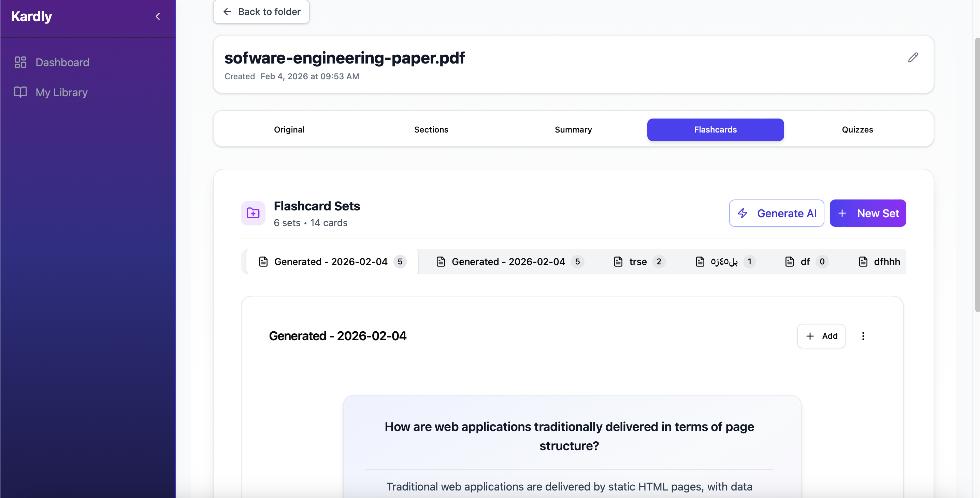Click the document icon of dfhhh set
The image size is (980, 498).
(x=863, y=262)
